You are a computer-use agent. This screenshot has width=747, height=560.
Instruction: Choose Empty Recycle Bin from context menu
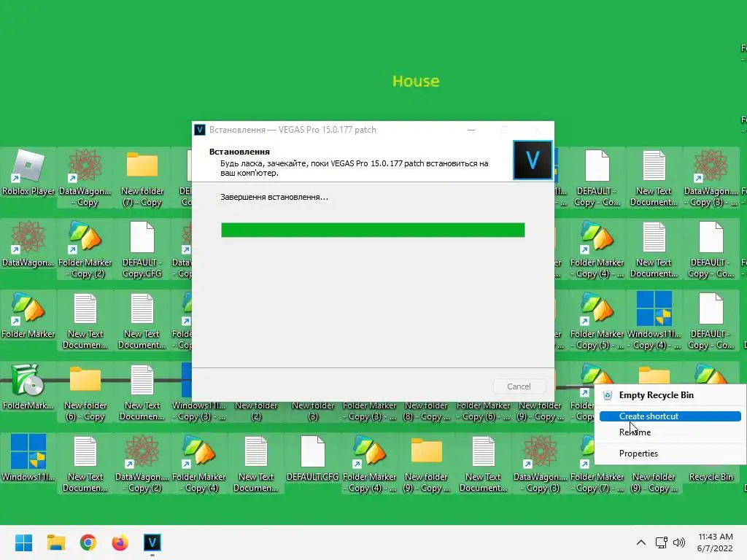(x=670, y=394)
